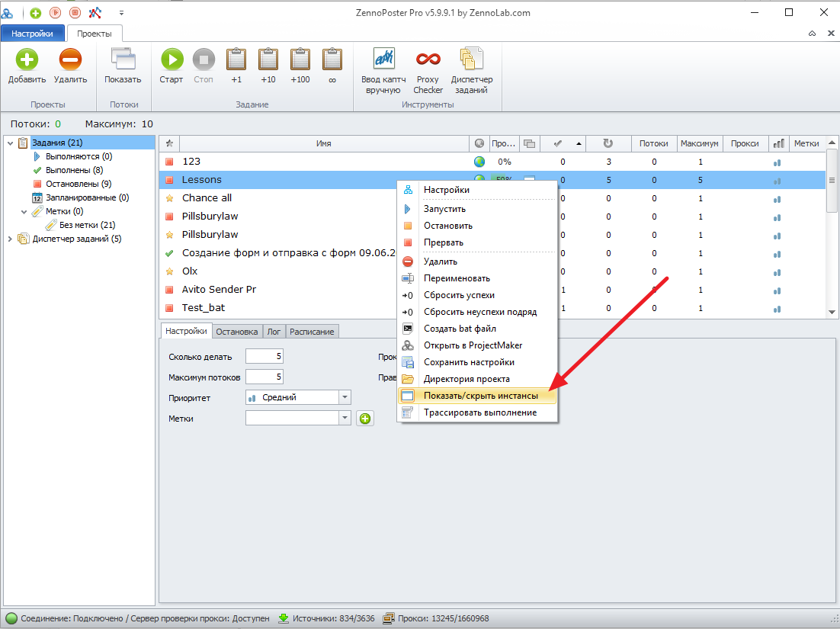Switch to the Настройки ribbon tab
Image resolution: width=840 pixels, height=629 pixels.
32,34
